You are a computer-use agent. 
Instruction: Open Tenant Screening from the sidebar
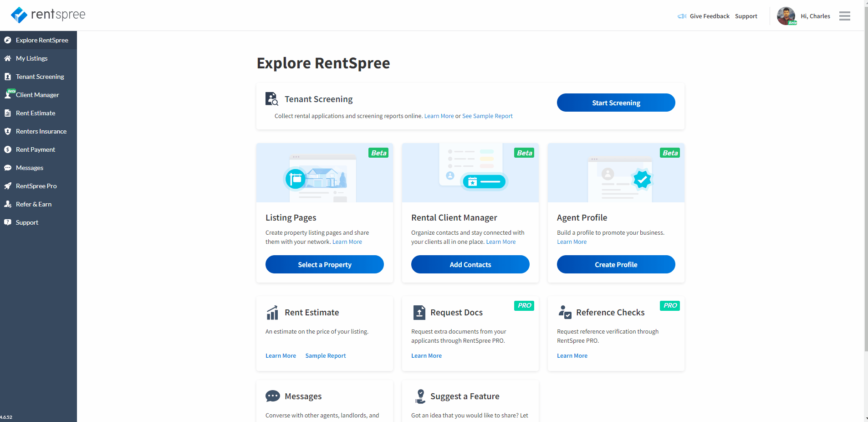(x=38, y=77)
